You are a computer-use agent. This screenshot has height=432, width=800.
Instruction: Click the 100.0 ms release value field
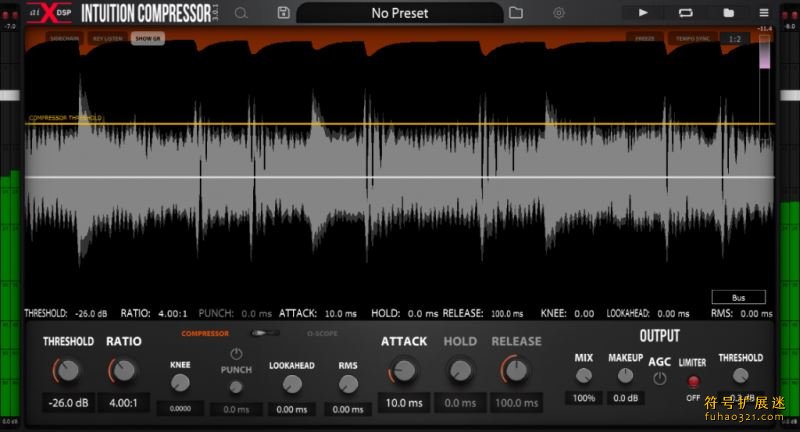(516, 403)
